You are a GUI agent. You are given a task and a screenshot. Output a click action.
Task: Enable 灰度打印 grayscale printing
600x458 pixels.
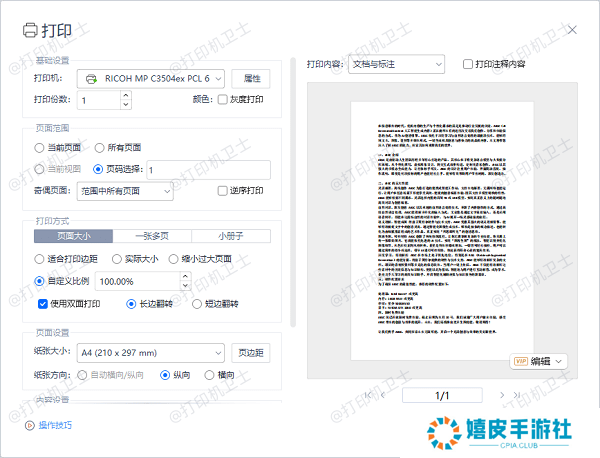(x=223, y=100)
